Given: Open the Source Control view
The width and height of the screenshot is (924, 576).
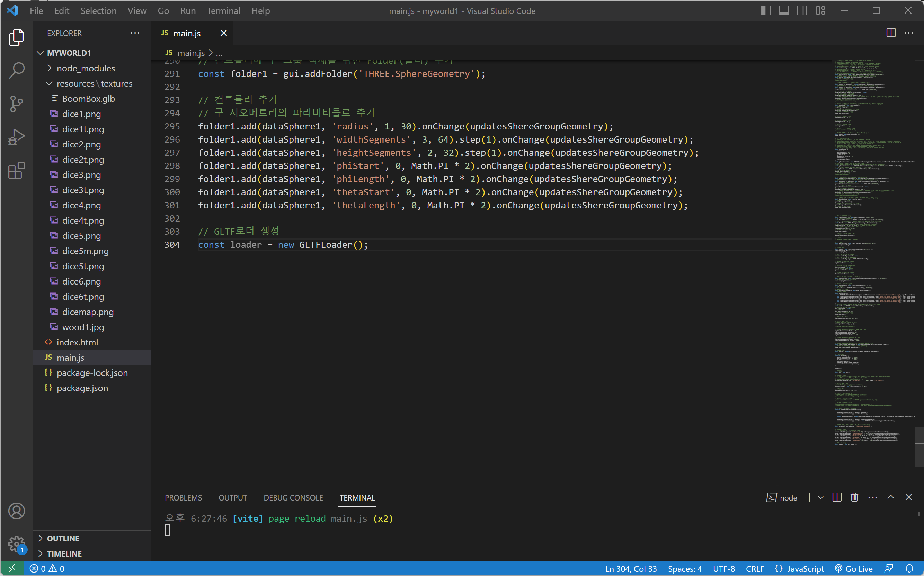Looking at the screenshot, I should point(16,103).
